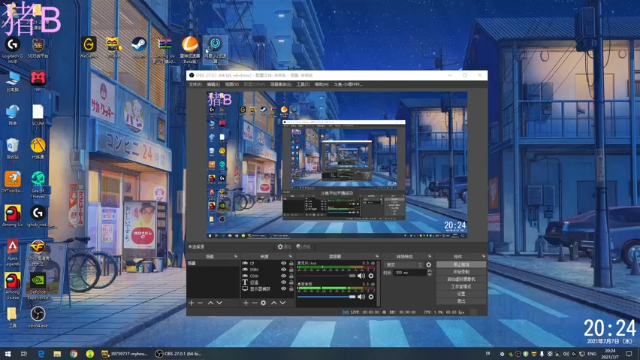
Task: Open the Windows Start menu
Action: [8, 354]
